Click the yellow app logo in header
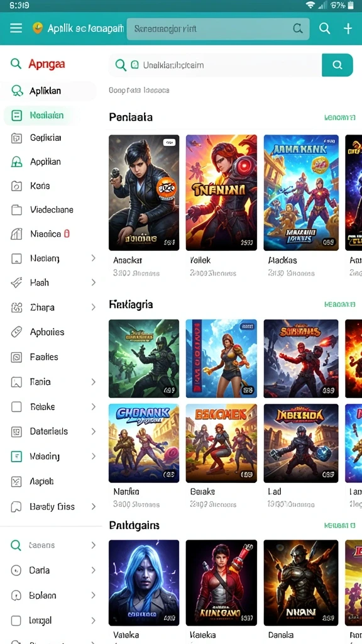The height and width of the screenshot is (644, 362). 37,28
